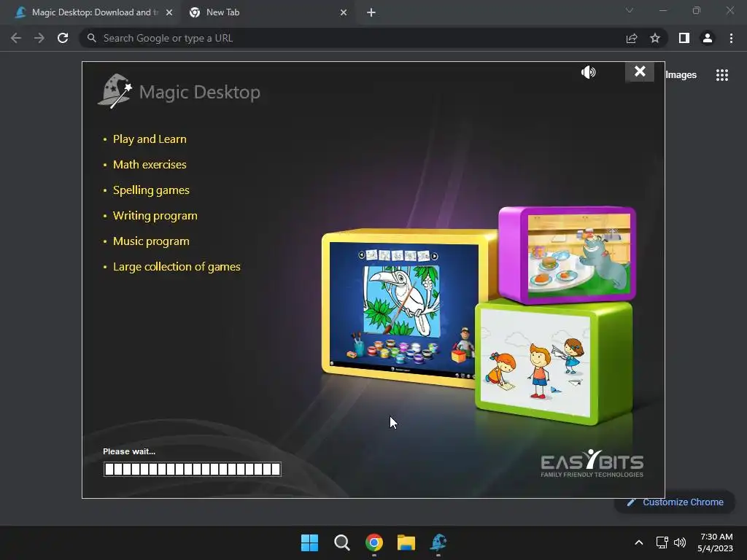Image resolution: width=747 pixels, height=560 pixels.
Task: Open a new Chrome tab
Action: pyautogui.click(x=371, y=12)
